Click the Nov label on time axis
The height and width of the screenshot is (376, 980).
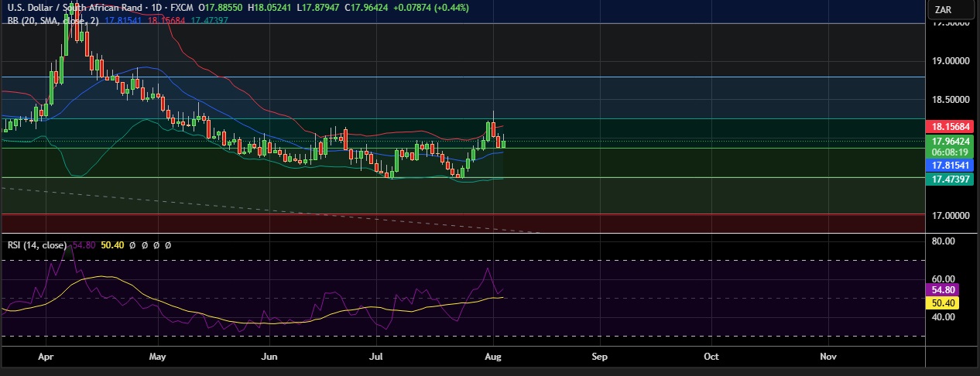[828, 357]
